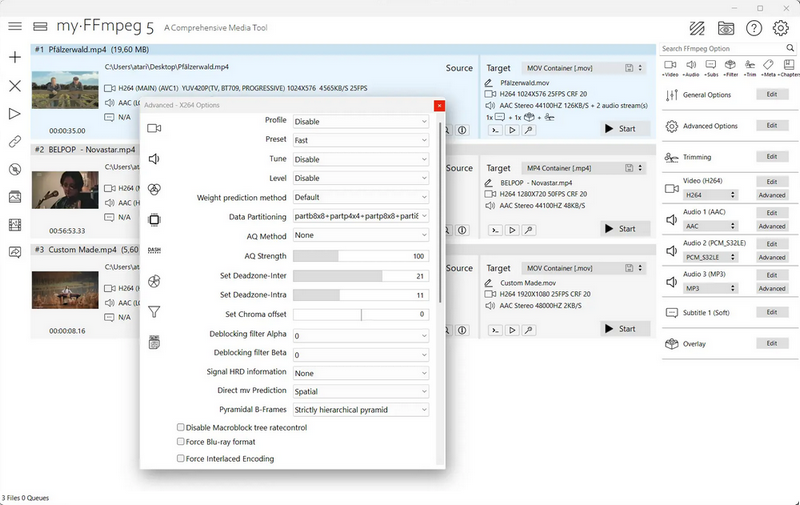
Task: Open the settings gear in top right
Action: (x=781, y=28)
